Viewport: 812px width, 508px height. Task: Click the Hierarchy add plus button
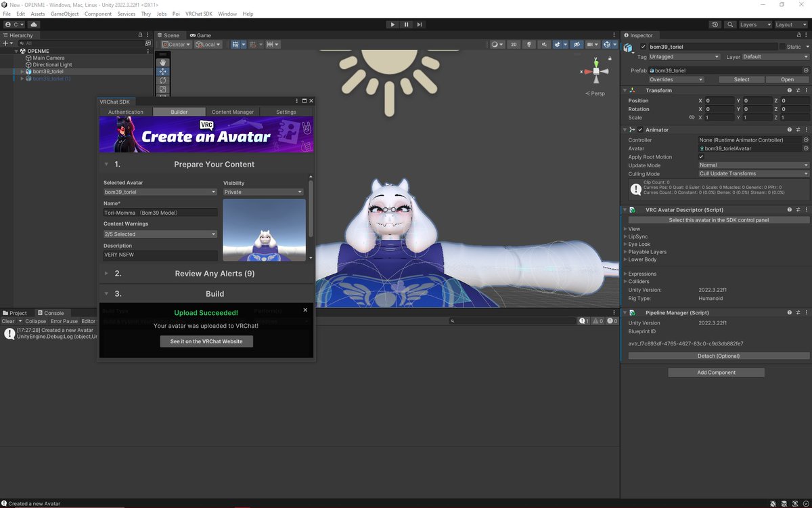coord(6,43)
